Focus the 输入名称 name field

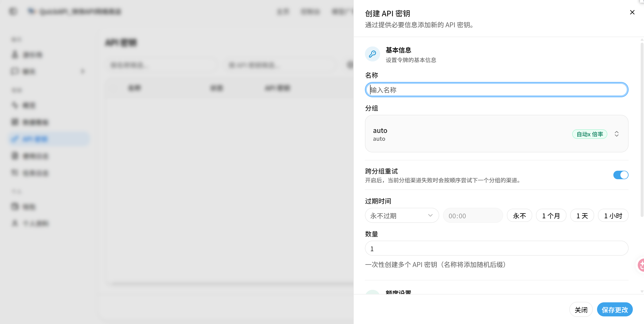pos(496,90)
